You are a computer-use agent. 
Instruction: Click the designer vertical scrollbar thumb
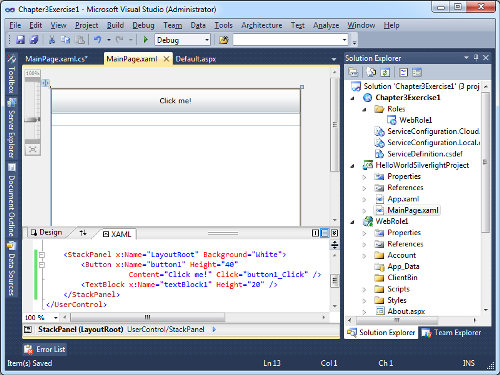pyautogui.click(x=335, y=125)
